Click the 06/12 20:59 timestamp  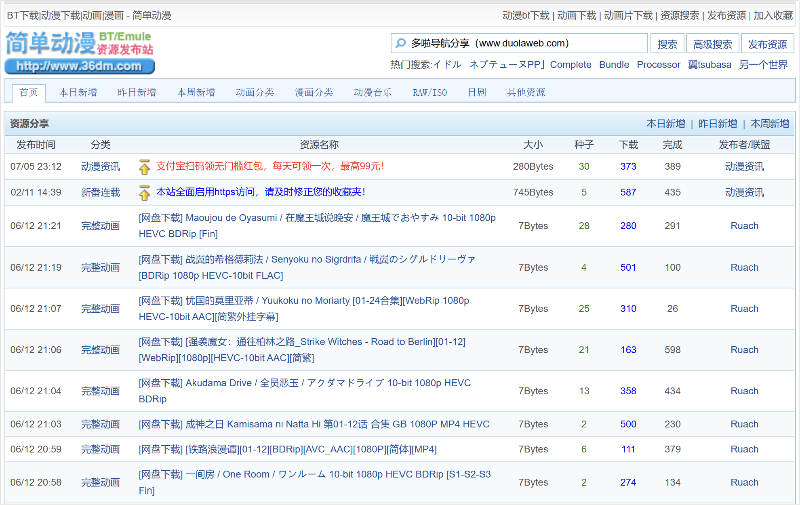click(x=36, y=449)
